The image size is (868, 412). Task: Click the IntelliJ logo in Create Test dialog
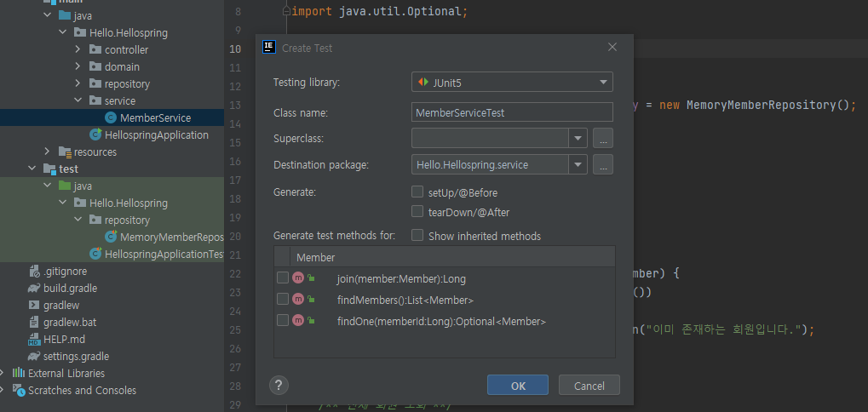click(x=269, y=48)
